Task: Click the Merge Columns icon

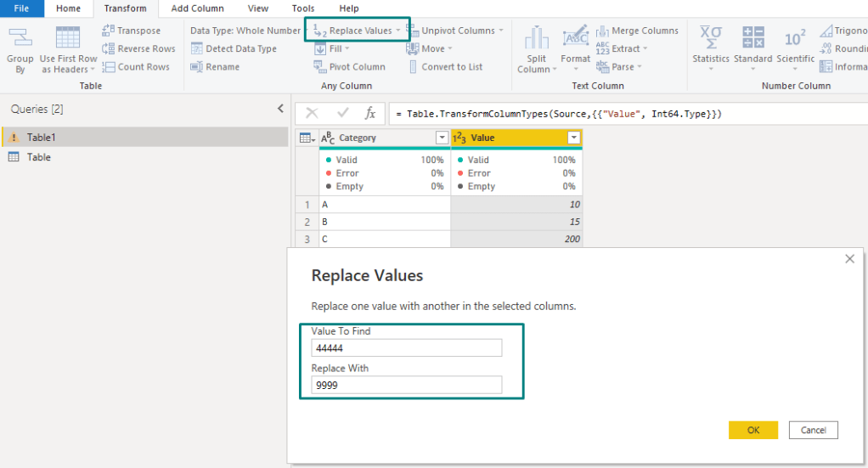Action: [602, 31]
